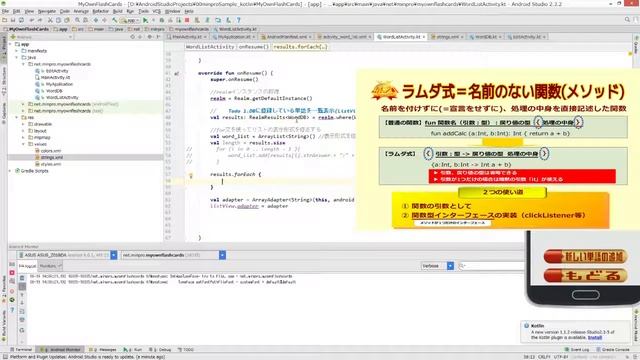Click the red icon in Android Monitor sidebar
This screenshot has width=640, height=360.
tap(12, 272)
